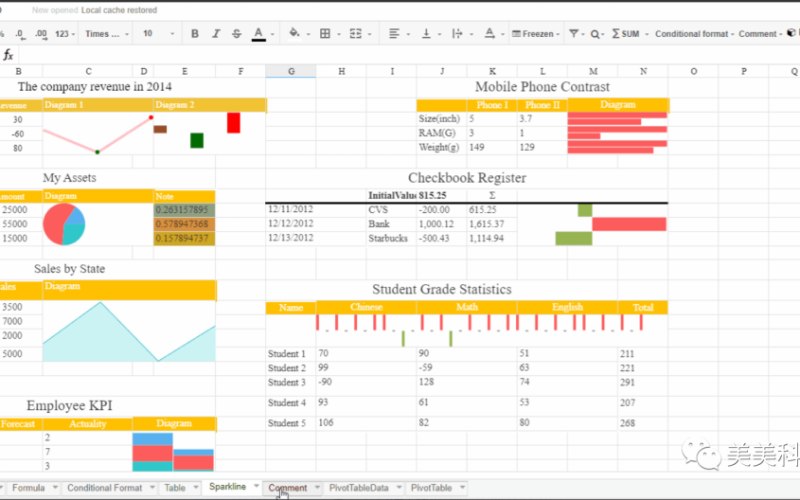Open the font color dropdown arrow
800x500 pixels.
coord(272,34)
